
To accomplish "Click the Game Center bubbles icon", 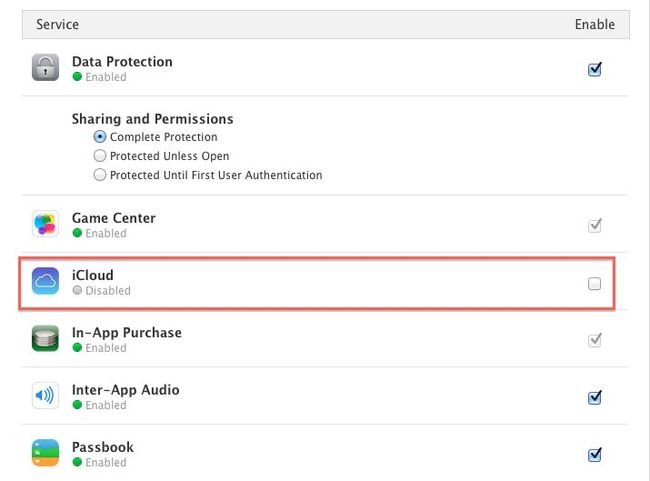I will (45, 223).
